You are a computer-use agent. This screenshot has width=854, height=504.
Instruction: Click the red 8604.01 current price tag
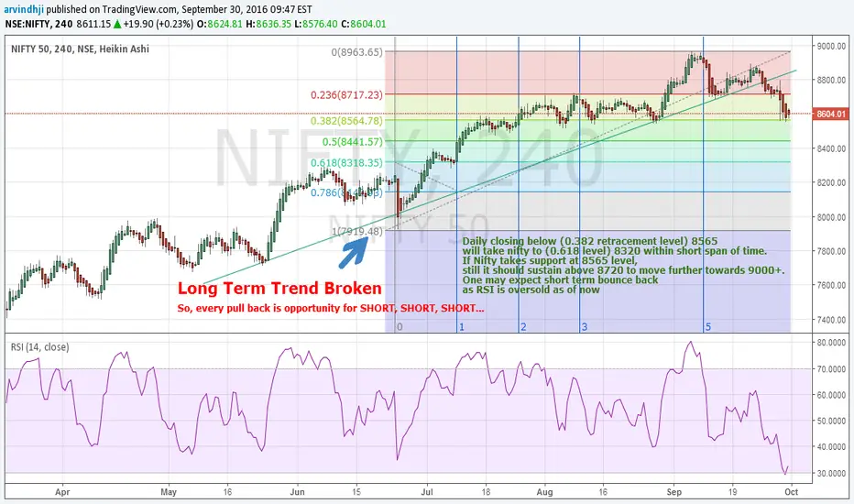[830, 114]
